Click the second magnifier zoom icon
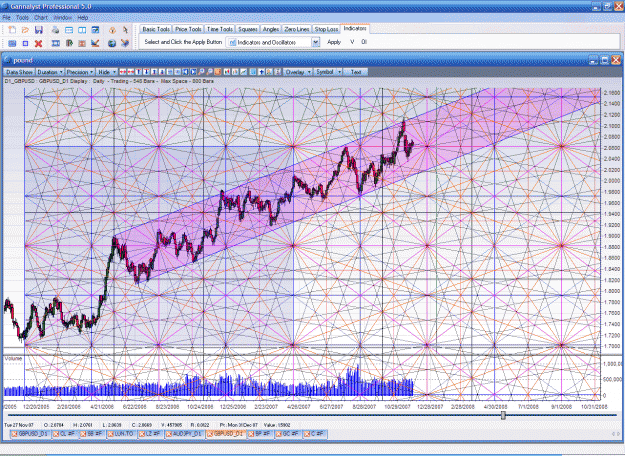The width and height of the screenshot is (625, 456). point(208,72)
